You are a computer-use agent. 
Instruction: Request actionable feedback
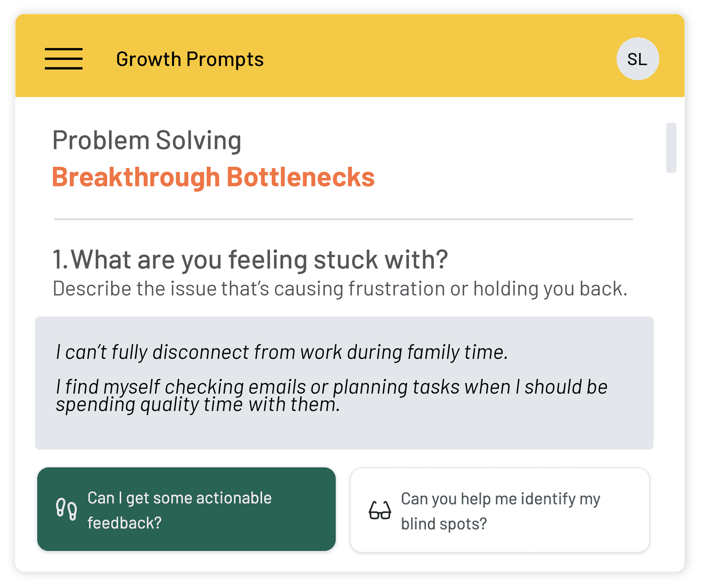tap(187, 509)
